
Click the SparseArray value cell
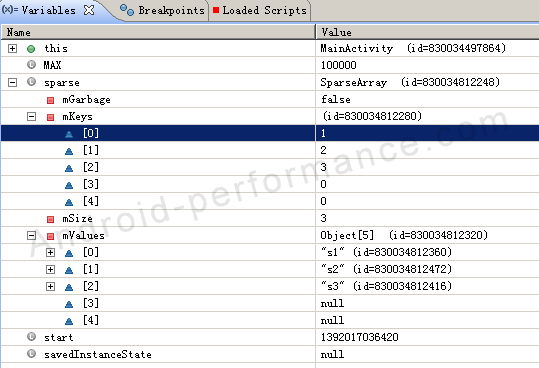coord(427,82)
